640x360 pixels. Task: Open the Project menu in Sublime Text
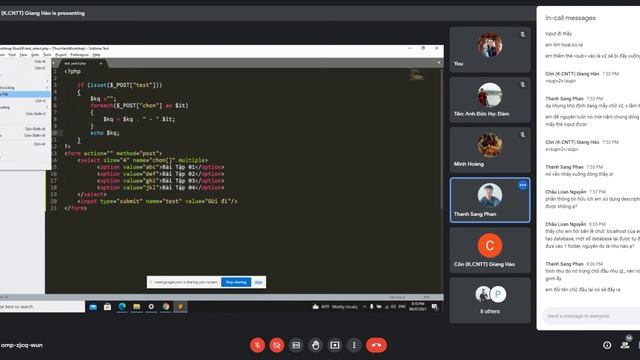pos(60,55)
